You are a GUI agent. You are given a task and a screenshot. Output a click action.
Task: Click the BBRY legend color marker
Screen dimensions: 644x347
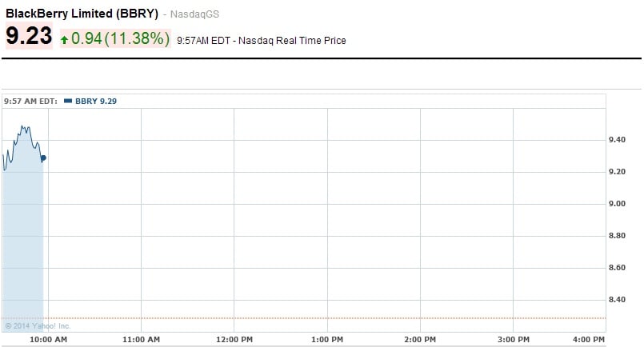pyautogui.click(x=67, y=101)
